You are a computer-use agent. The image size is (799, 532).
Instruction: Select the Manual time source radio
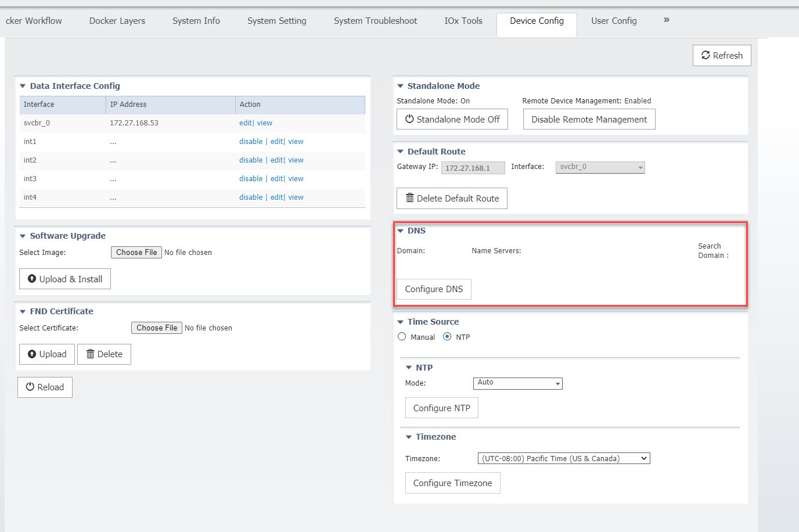click(402, 336)
